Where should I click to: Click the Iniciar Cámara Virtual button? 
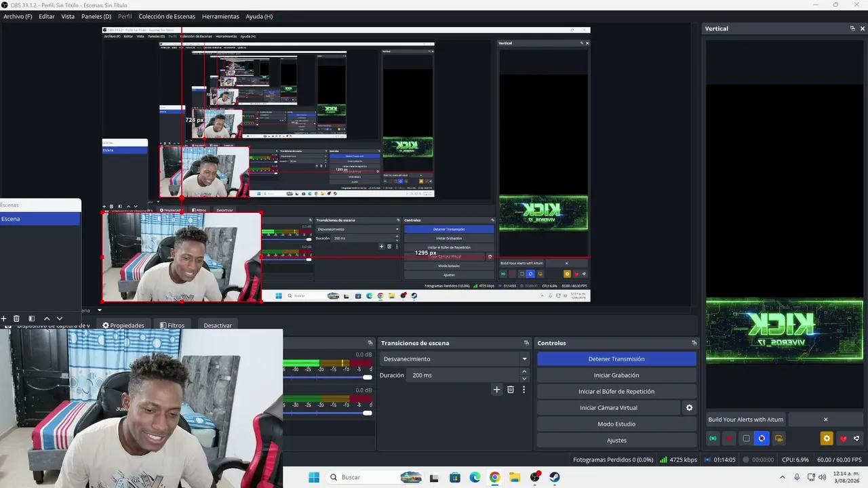click(x=608, y=407)
